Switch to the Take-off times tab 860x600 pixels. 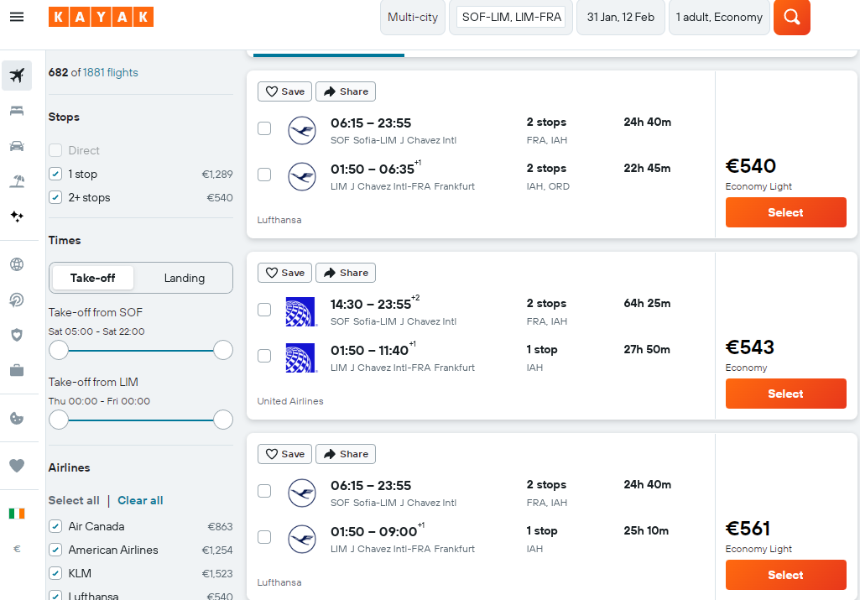(x=93, y=278)
